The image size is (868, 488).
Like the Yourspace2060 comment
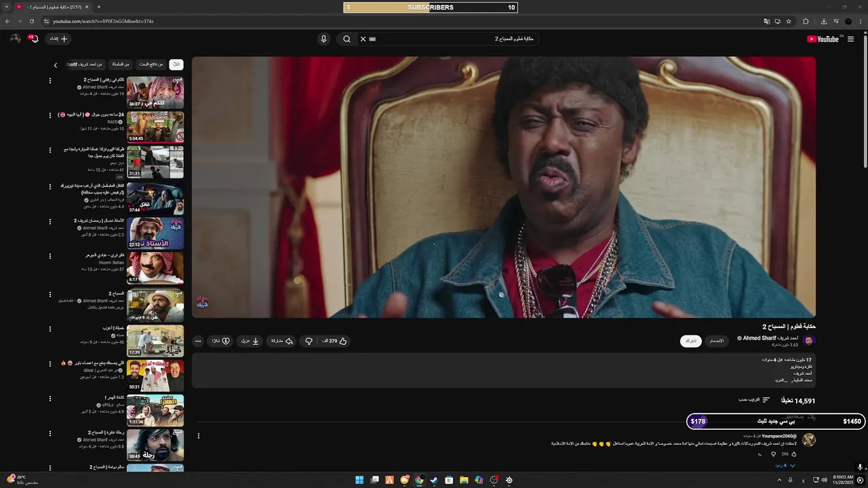(793, 454)
